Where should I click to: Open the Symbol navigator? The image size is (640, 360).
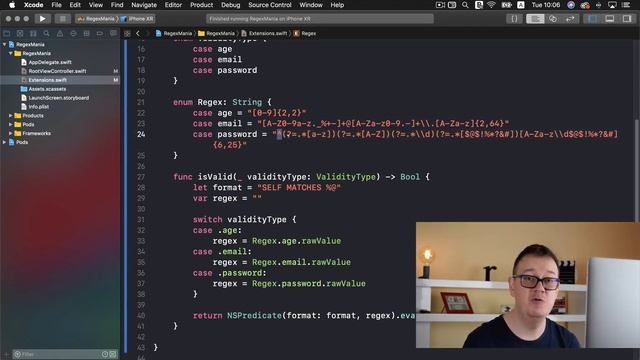click(33, 33)
